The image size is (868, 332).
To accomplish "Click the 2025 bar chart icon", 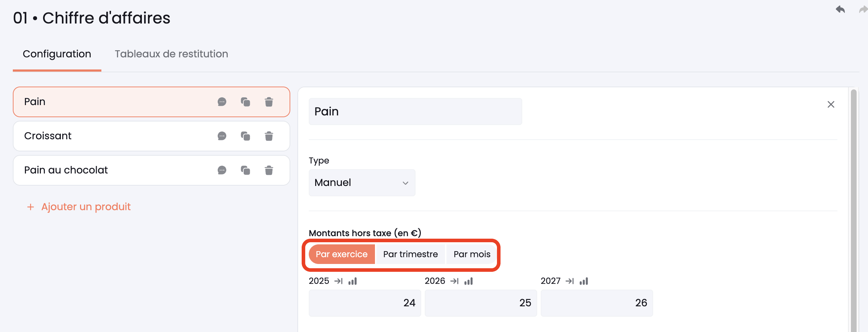I will [353, 281].
